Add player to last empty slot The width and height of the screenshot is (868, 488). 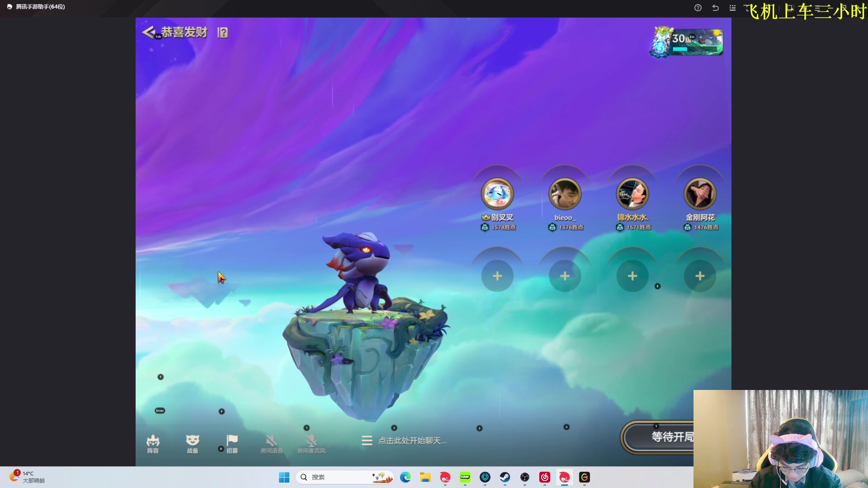pyautogui.click(x=700, y=276)
